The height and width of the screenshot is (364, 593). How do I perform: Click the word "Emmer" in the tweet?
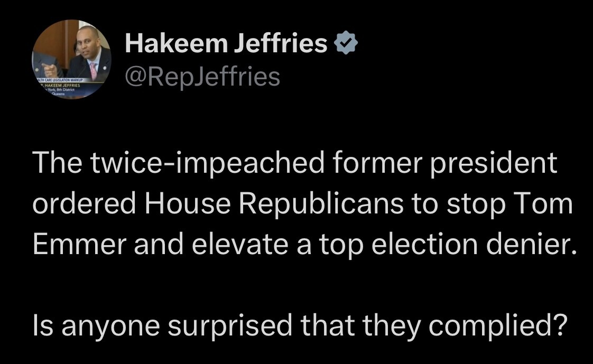[x=68, y=245]
